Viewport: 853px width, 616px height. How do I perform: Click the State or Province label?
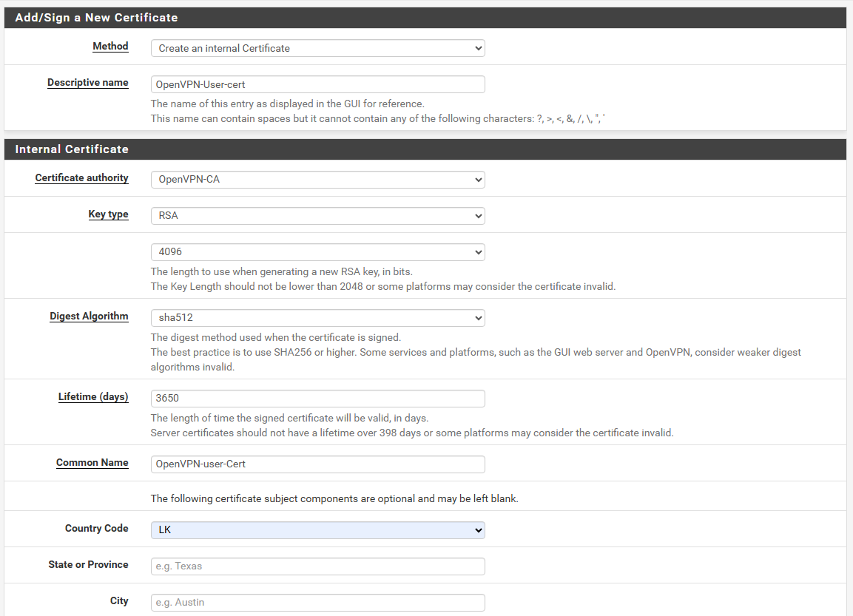88,564
